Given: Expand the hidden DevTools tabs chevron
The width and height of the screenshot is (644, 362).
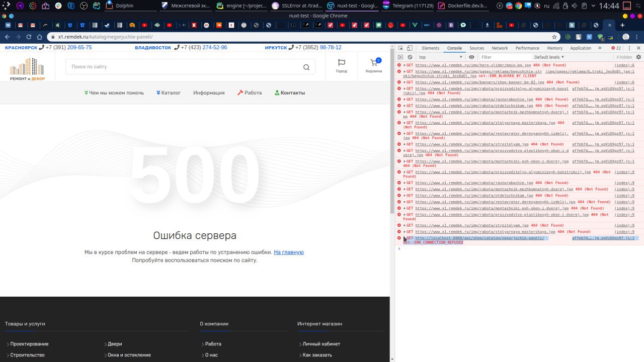Looking at the screenshot, I should point(600,48).
